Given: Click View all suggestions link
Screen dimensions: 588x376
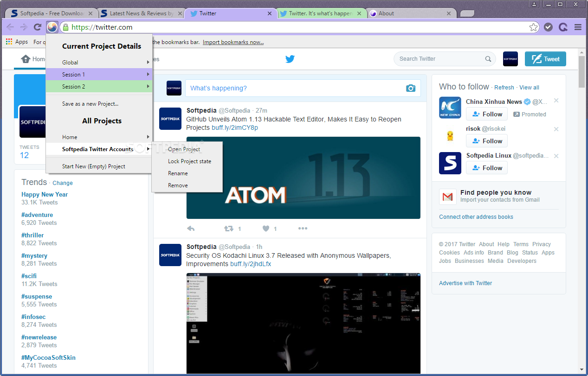Looking at the screenshot, I should pos(529,88).
